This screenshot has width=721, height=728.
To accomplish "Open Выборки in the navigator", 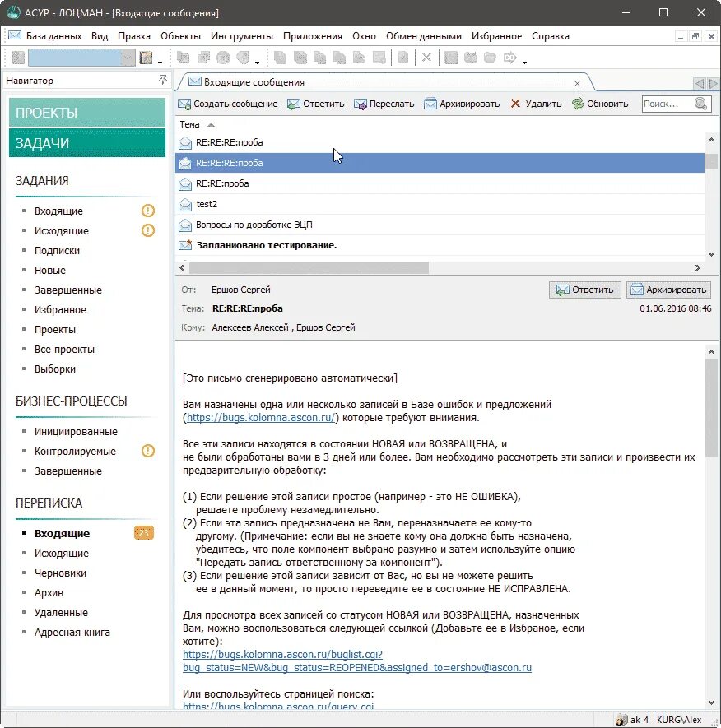I will coord(55,369).
